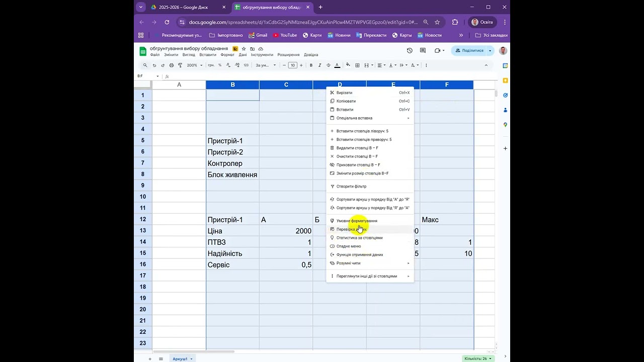This screenshot has width=644, height=362.
Task: Open the three-dot more toolbar options
Action: 426,65
